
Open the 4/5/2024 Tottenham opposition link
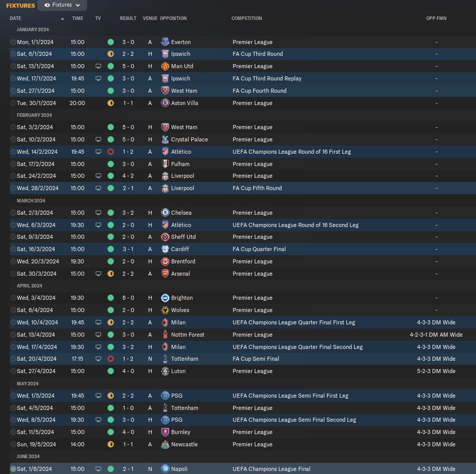click(184, 408)
